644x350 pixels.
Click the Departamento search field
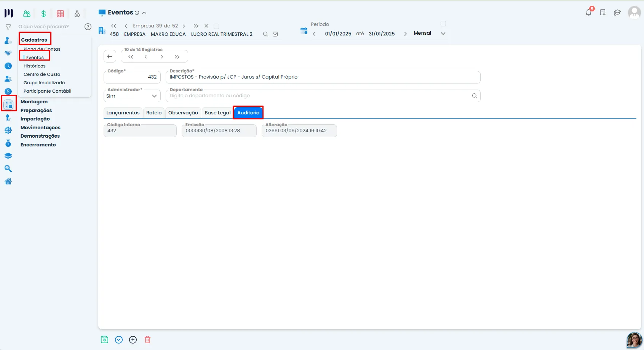click(x=323, y=96)
